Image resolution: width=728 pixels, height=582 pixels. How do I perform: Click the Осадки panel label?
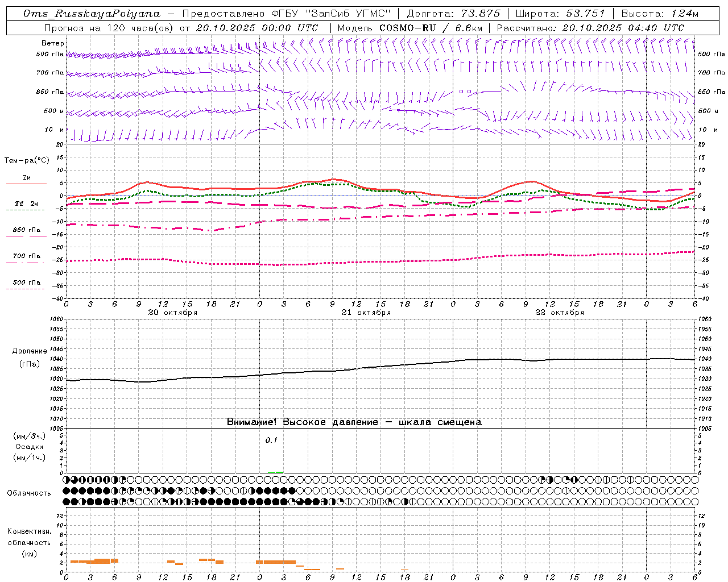click(x=30, y=447)
